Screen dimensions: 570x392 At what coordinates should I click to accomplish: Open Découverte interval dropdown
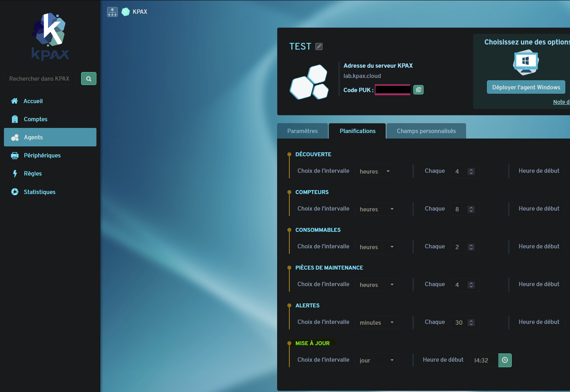pyautogui.click(x=374, y=171)
